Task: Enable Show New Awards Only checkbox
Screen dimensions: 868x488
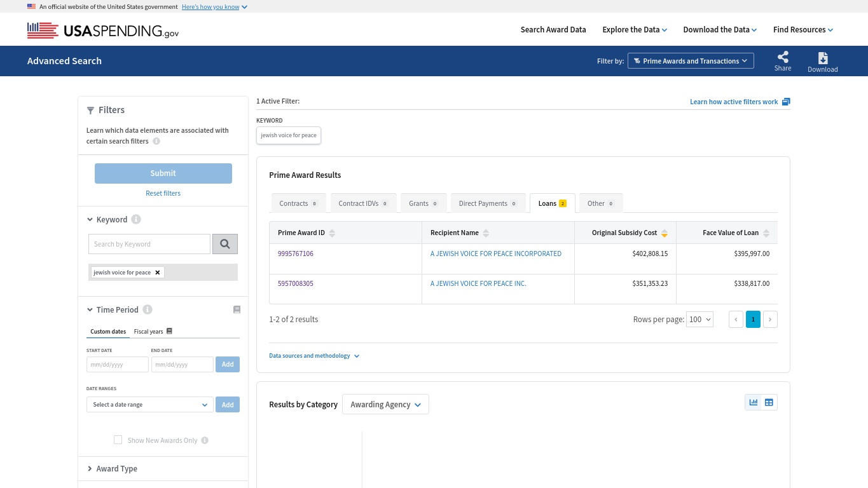Action: pyautogui.click(x=118, y=440)
